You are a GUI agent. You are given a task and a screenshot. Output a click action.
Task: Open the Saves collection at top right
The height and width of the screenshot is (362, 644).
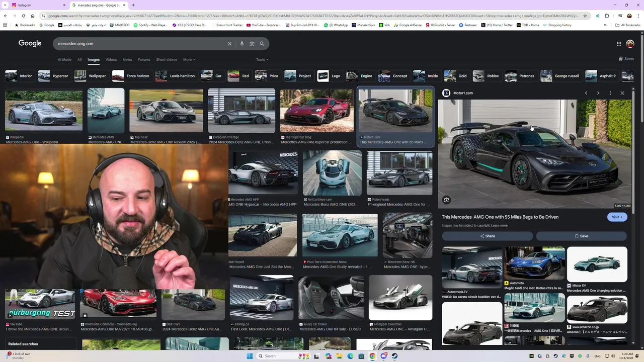626,59
